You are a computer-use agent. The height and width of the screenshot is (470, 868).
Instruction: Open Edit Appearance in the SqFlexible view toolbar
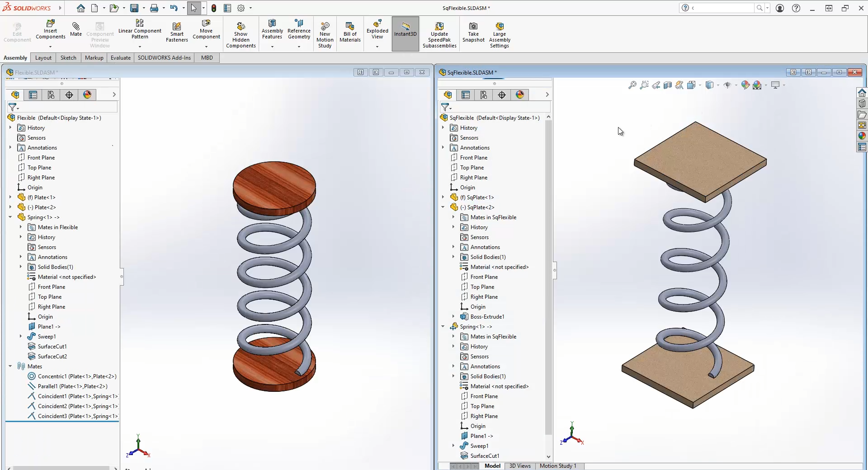click(x=745, y=85)
